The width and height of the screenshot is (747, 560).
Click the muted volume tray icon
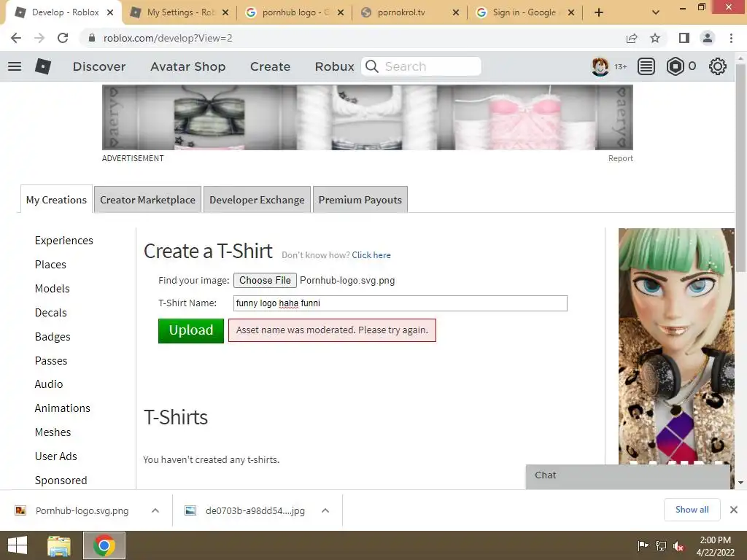(678, 545)
